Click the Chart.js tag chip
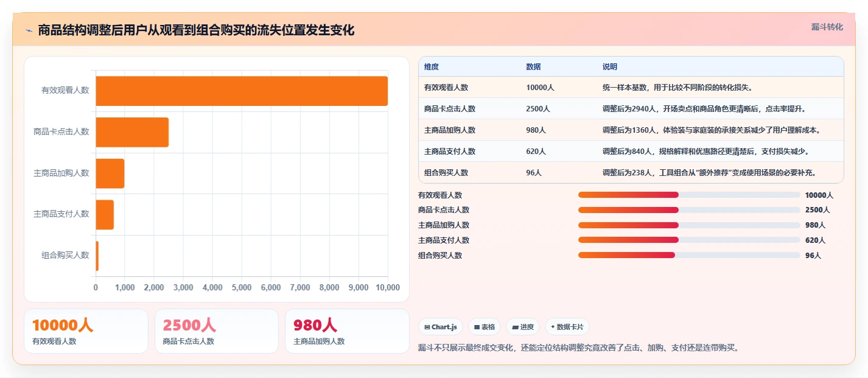868x378 pixels. (x=440, y=327)
